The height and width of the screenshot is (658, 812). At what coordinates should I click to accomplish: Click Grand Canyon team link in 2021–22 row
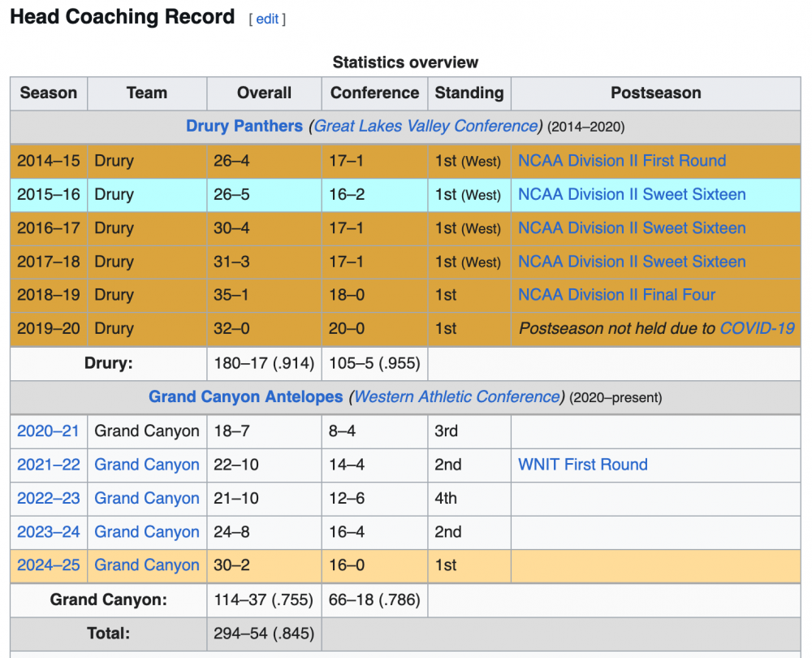click(147, 465)
